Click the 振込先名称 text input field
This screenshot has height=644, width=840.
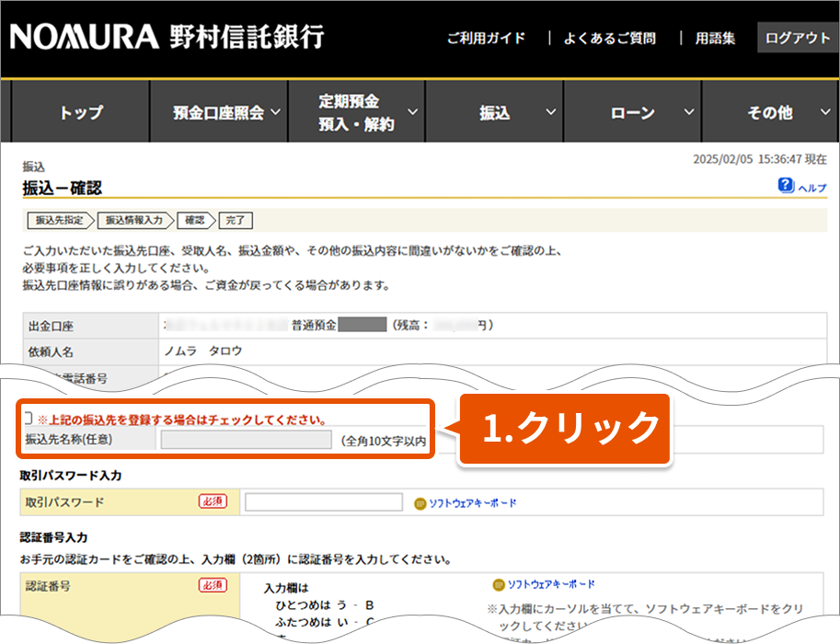tap(246, 441)
